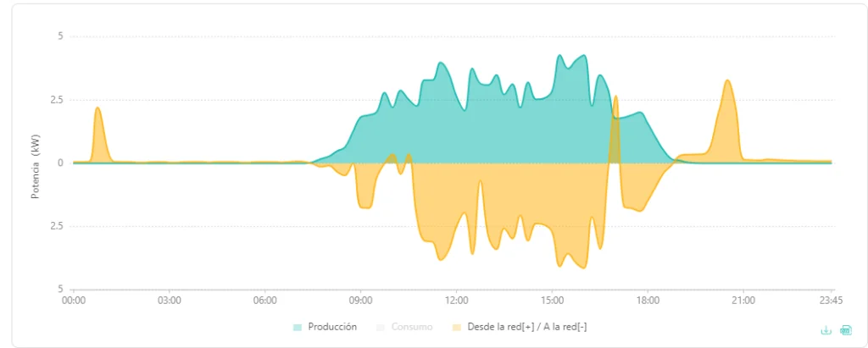
Task: Click the 00:00 start time label
Action: [x=74, y=301]
